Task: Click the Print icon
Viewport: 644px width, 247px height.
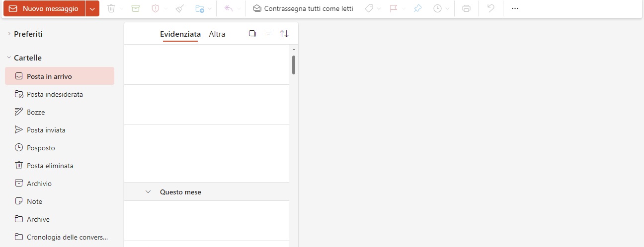Action: pos(466,8)
